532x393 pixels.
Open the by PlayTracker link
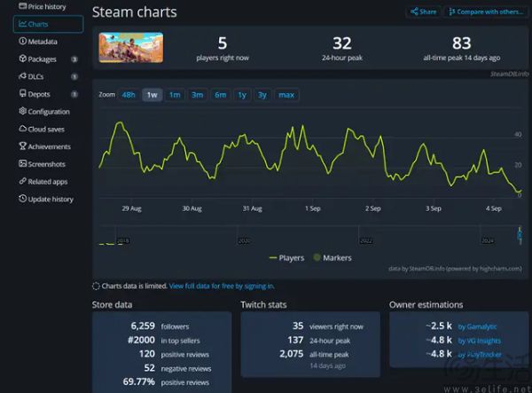[480, 355]
